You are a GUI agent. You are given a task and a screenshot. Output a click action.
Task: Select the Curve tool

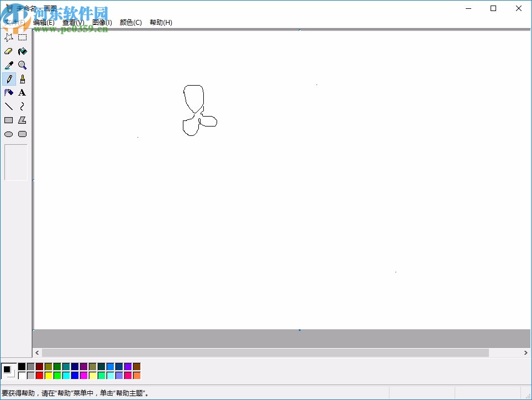(22, 106)
